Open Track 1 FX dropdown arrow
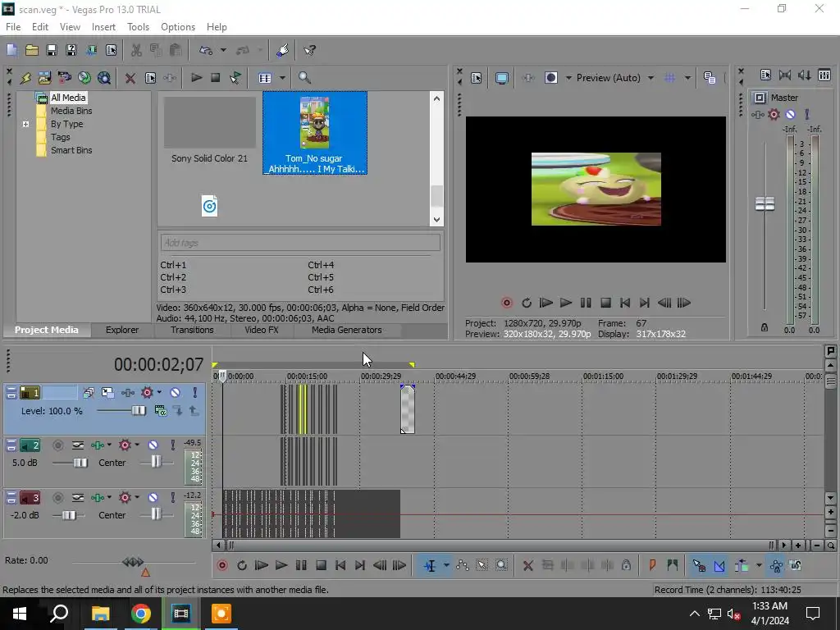840x630 pixels. click(159, 393)
